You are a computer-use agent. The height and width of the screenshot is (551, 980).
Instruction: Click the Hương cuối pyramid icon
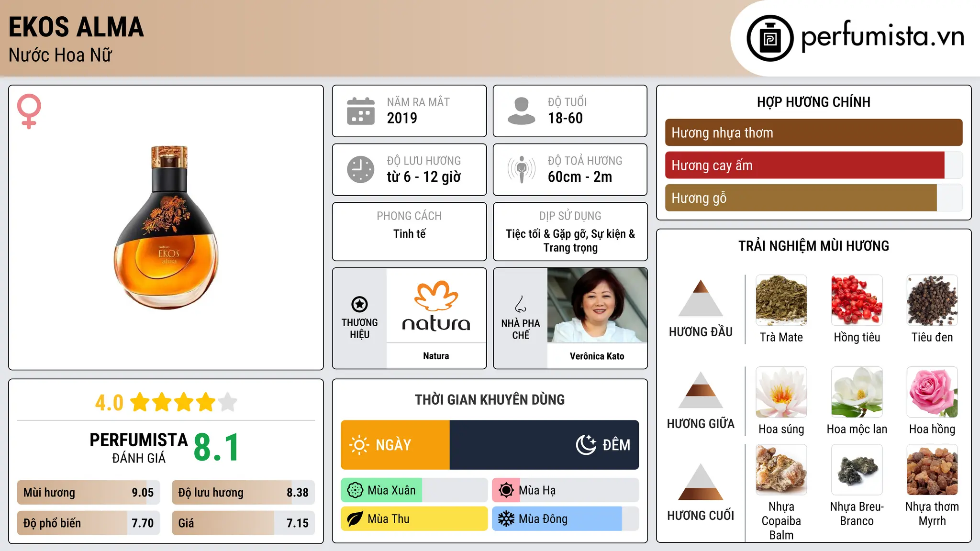[x=701, y=482]
